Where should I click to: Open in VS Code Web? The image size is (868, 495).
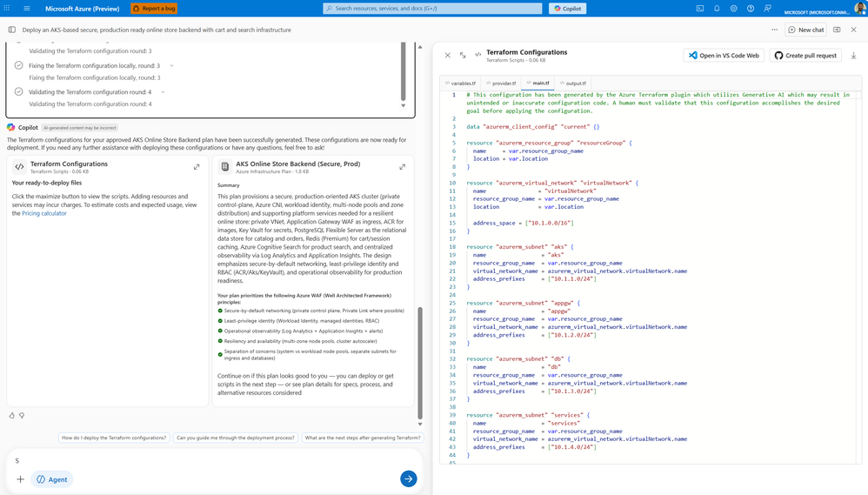(724, 56)
